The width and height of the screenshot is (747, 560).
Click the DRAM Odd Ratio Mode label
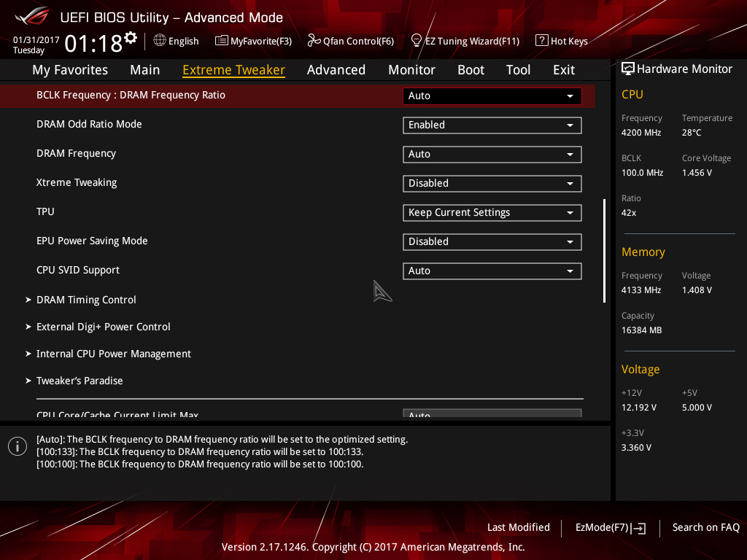click(89, 124)
